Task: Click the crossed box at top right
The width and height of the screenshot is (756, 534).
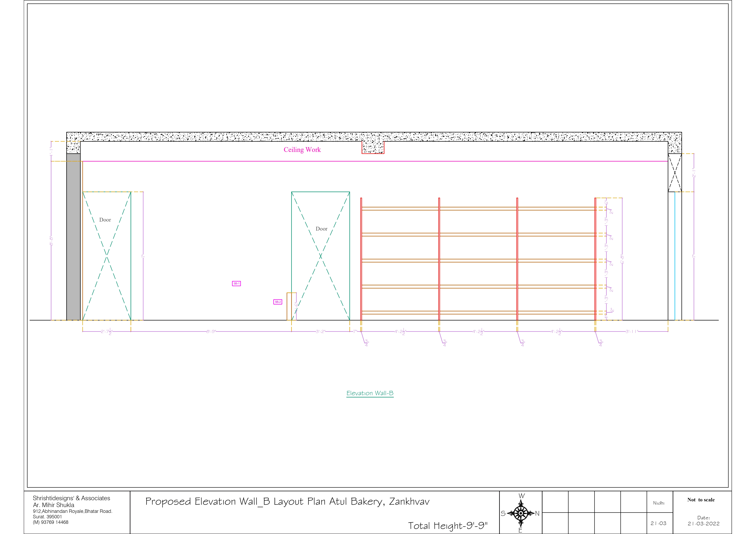Action: point(674,172)
